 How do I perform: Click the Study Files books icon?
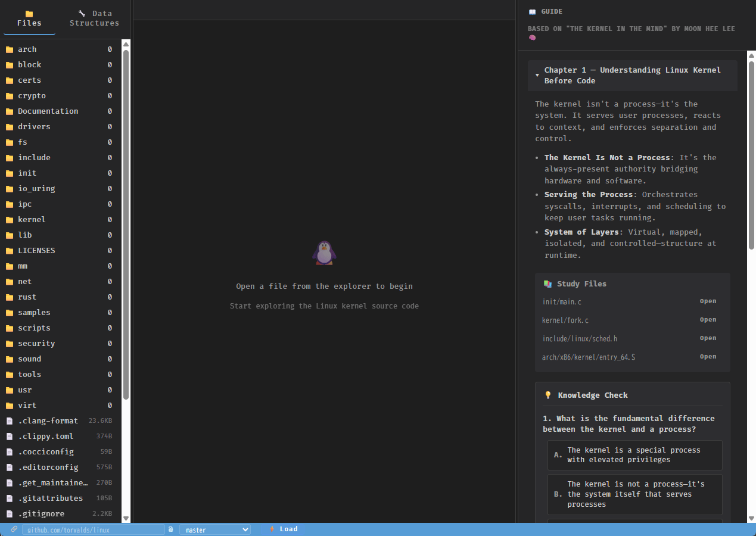547,284
